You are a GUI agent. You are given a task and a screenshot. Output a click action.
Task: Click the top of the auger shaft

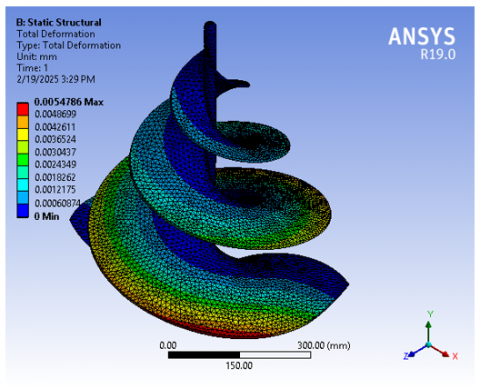pyautogui.click(x=210, y=27)
